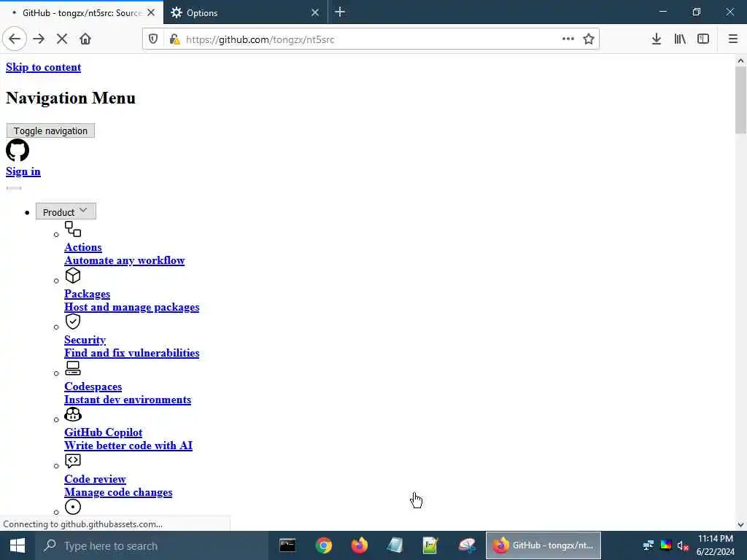Go back with the browser back arrow
Image resolution: width=747 pixels, height=560 pixels.
(15, 39)
